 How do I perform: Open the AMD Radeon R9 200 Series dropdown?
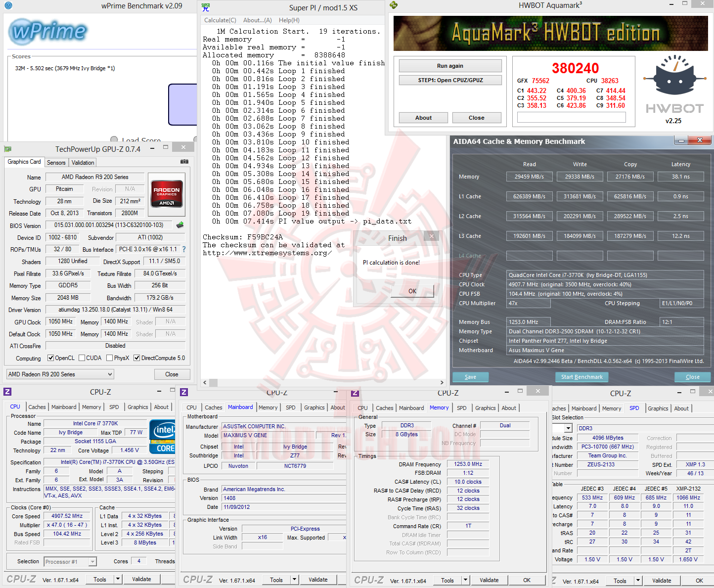coord(60,374)
